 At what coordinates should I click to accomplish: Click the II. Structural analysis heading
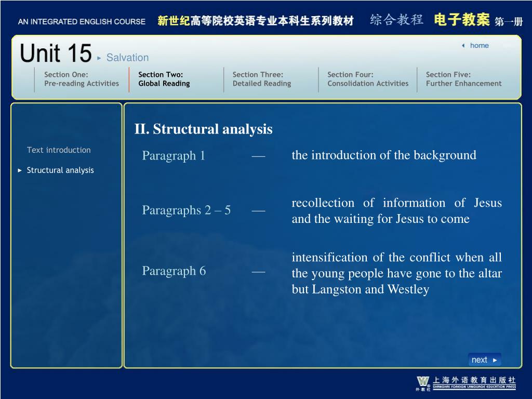click(204, 129)
